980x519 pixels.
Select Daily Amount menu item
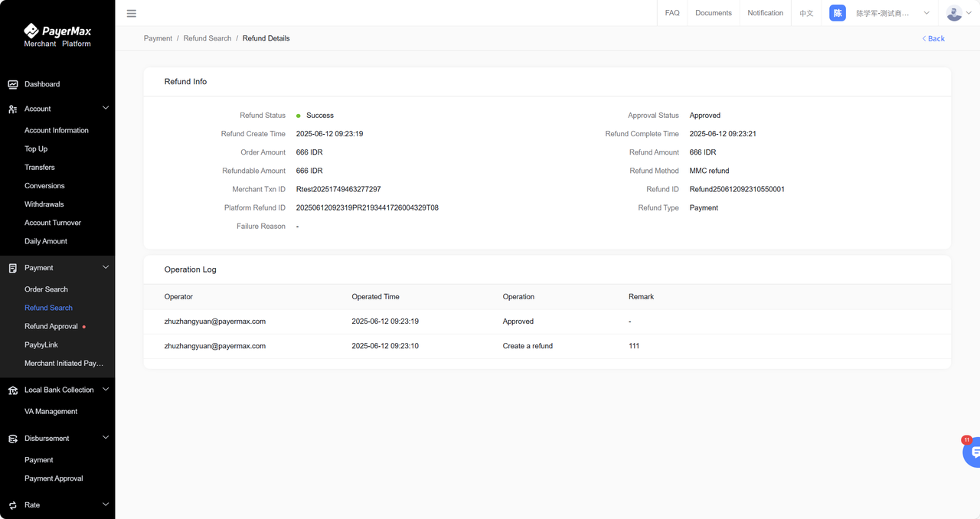pyautogui.click(x=46, y=241)
